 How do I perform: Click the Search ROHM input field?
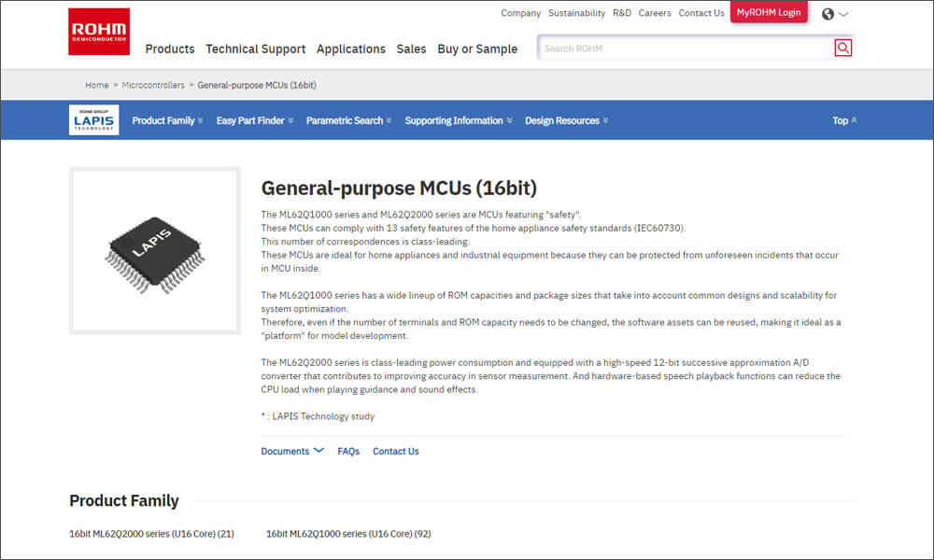(x=686, y=48)
